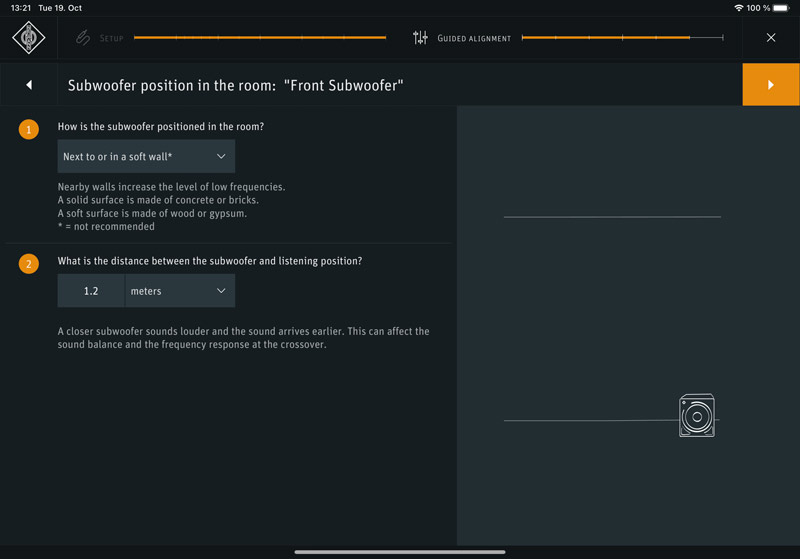Expand the meters unit dropdown

tap(180, 291)
